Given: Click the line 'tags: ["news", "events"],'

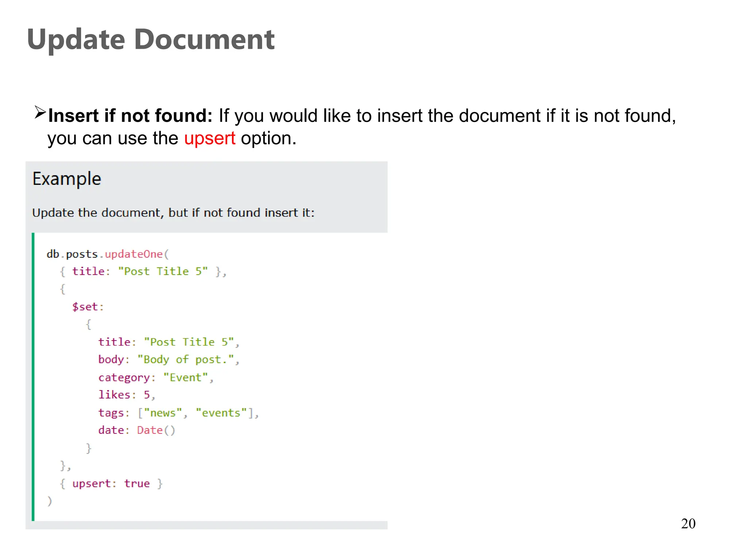Looking at the screenshot, I should tap(179, 413).
